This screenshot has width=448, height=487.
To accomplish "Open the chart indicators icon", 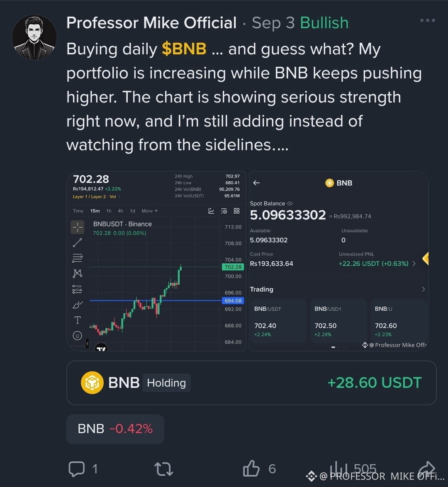I will pos(211,211).
